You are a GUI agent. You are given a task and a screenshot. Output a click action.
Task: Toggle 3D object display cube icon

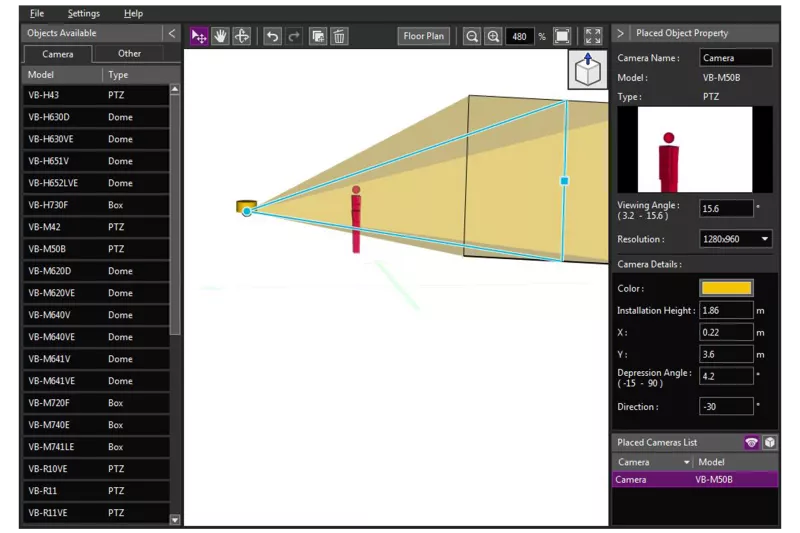[x=769, y=442]
